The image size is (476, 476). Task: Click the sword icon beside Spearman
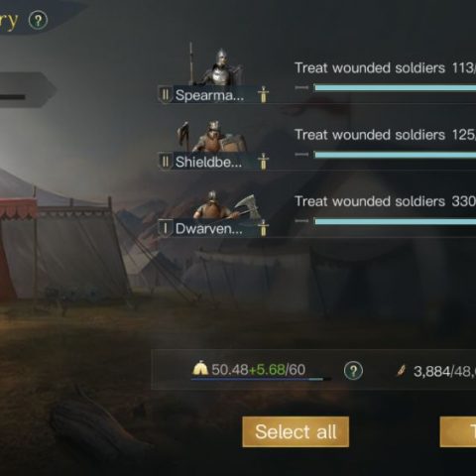click(x=263, y=94)
